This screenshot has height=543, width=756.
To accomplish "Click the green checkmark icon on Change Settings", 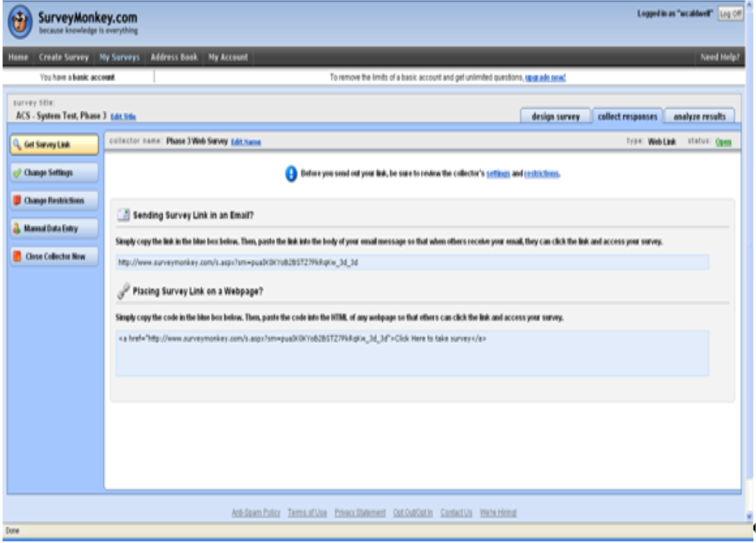I will pyautogui.click(x=17, y=173).
